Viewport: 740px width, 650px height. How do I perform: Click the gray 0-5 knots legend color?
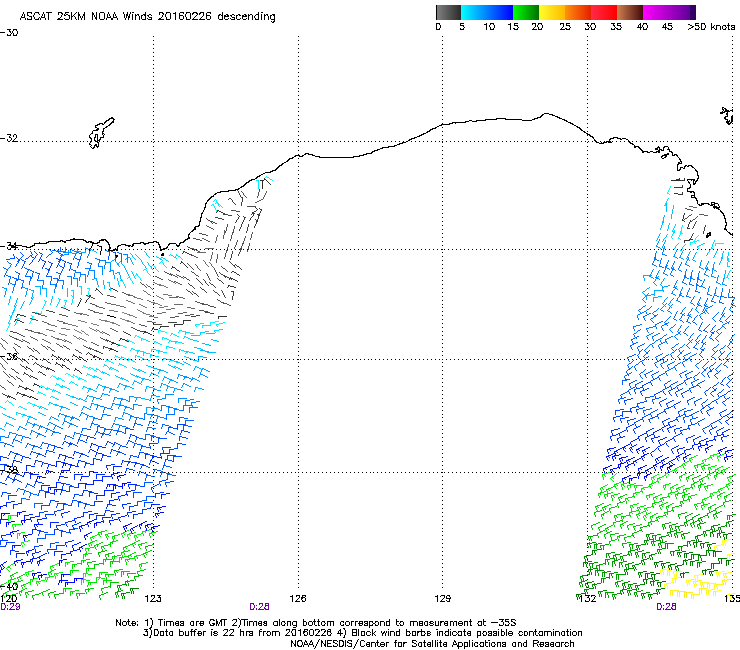[448, 12]
